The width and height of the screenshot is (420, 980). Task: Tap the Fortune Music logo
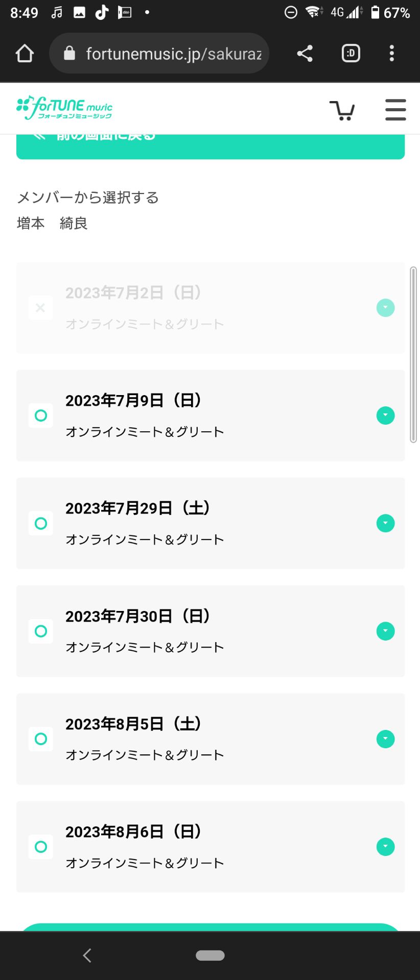click(x=64, y=108)
